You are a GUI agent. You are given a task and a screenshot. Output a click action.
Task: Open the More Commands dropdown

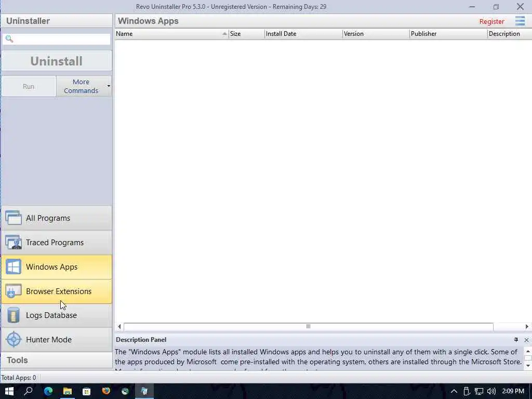point(84,86)
